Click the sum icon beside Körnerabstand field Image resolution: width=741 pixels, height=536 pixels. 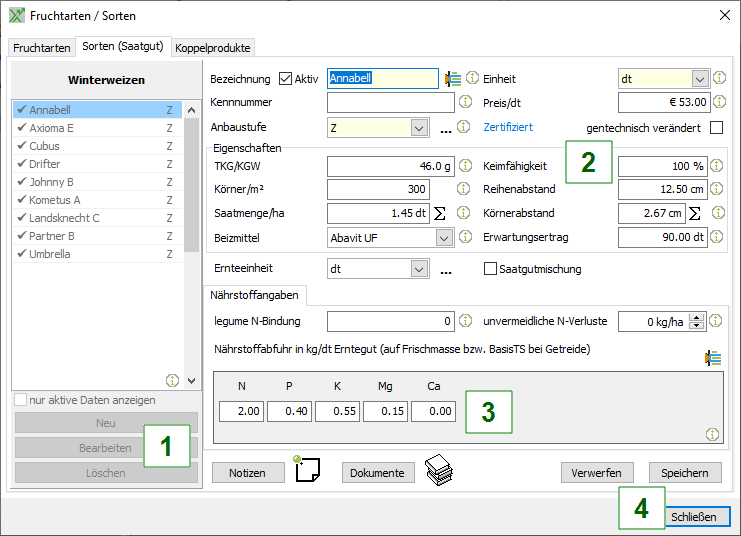click(x=695, y=213)
